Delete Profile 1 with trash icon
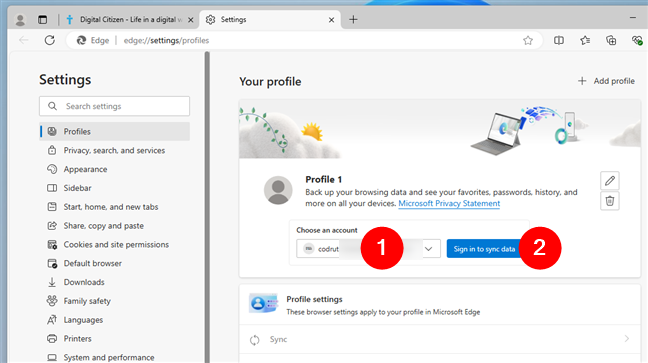 [610, 201]
